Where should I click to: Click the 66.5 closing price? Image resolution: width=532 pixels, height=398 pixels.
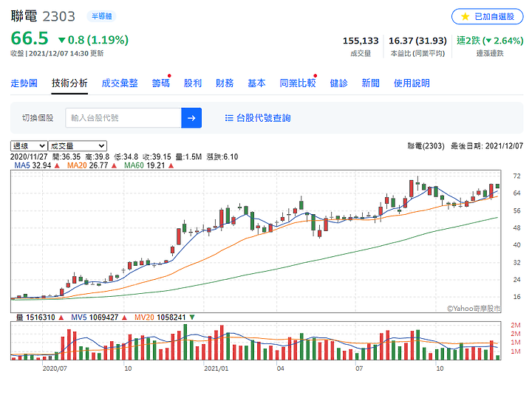[x=30, y=38]
